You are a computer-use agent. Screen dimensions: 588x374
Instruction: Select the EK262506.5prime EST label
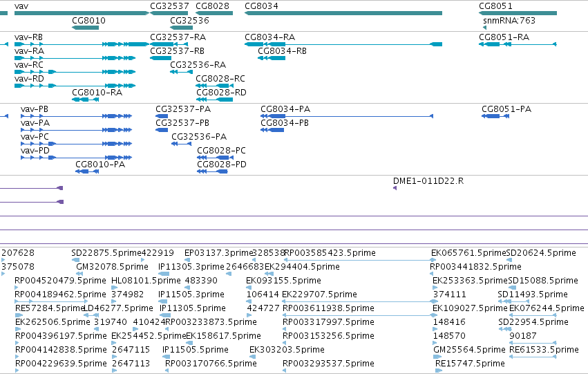click(x=53, y=323)
